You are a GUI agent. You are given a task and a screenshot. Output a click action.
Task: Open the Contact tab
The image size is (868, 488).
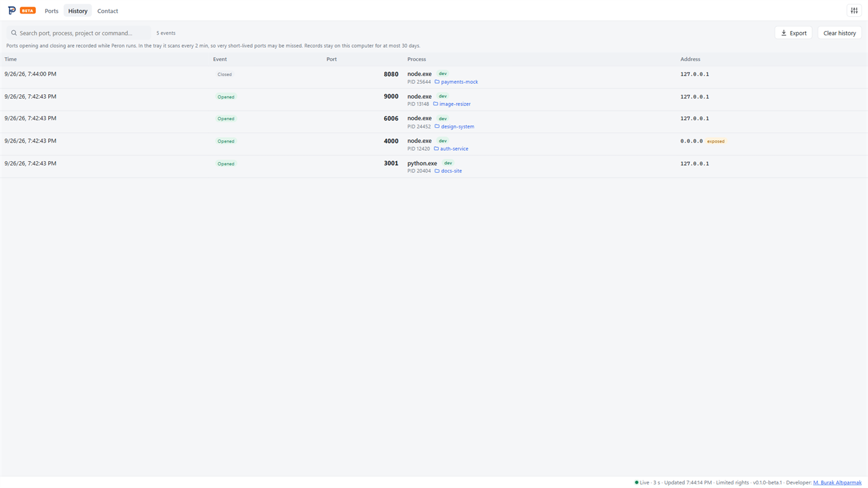[107, 11]
